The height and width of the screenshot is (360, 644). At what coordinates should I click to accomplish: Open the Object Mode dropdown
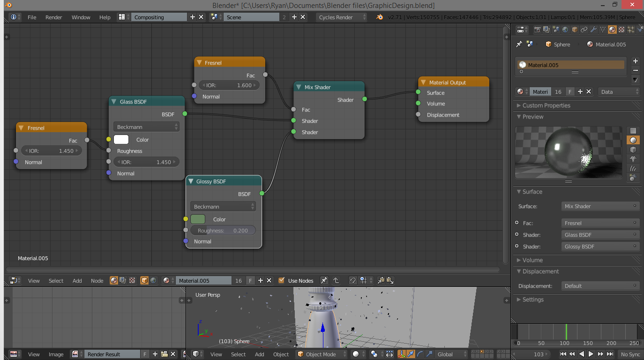point(321,354)
